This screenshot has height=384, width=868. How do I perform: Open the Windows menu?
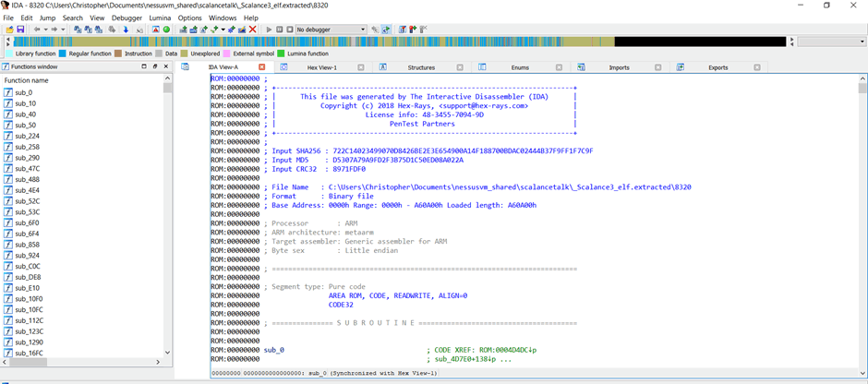pyautogui.click(x=223, y=18)
